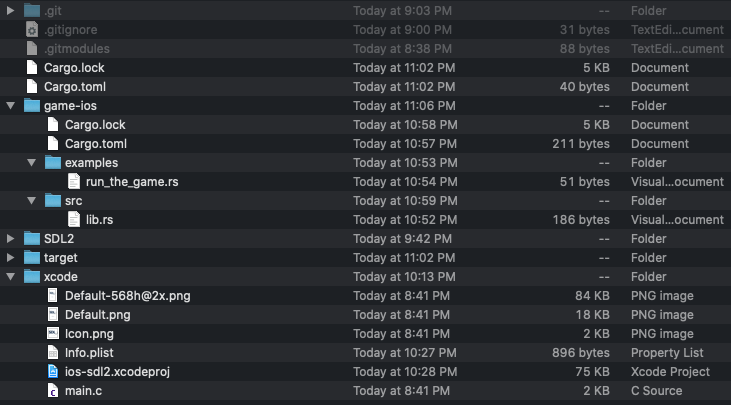731x405 pixels.
Task: Collapse the game-ios folder
Action: [x=11, y=106]
